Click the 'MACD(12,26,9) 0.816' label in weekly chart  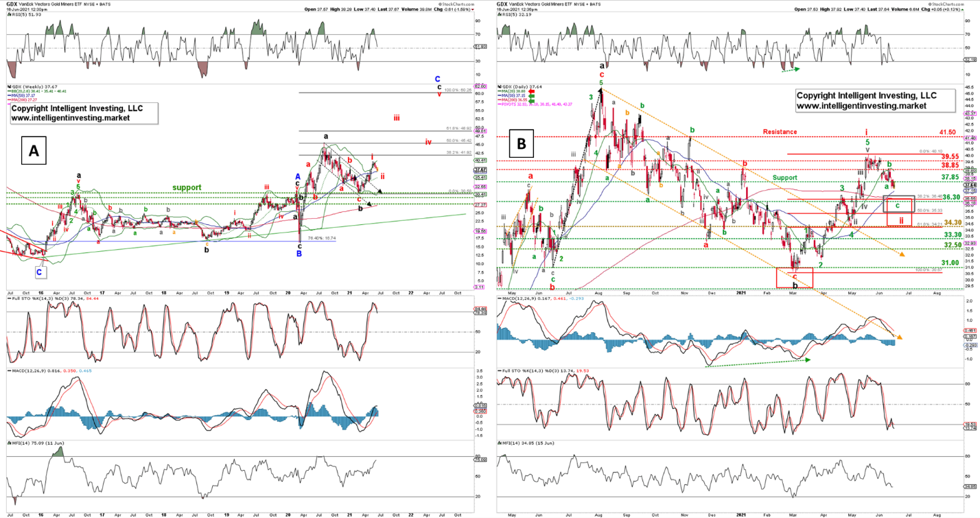click(49, 371)
